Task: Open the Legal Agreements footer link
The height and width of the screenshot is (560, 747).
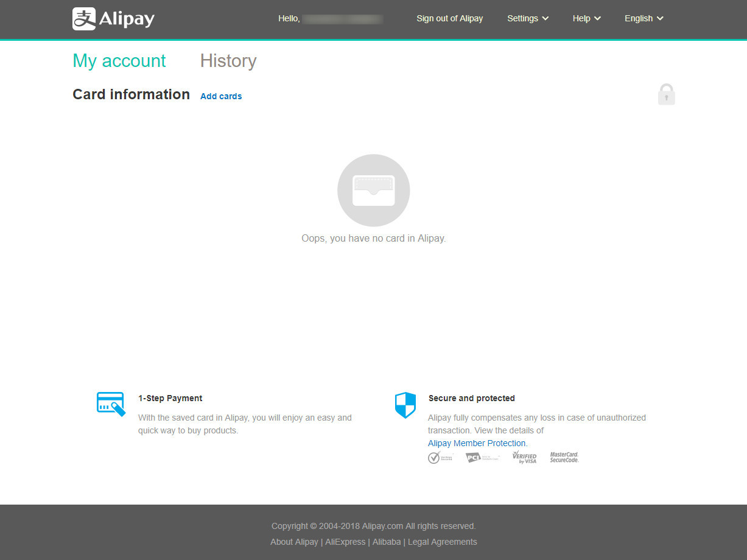Action: [443, 542]
